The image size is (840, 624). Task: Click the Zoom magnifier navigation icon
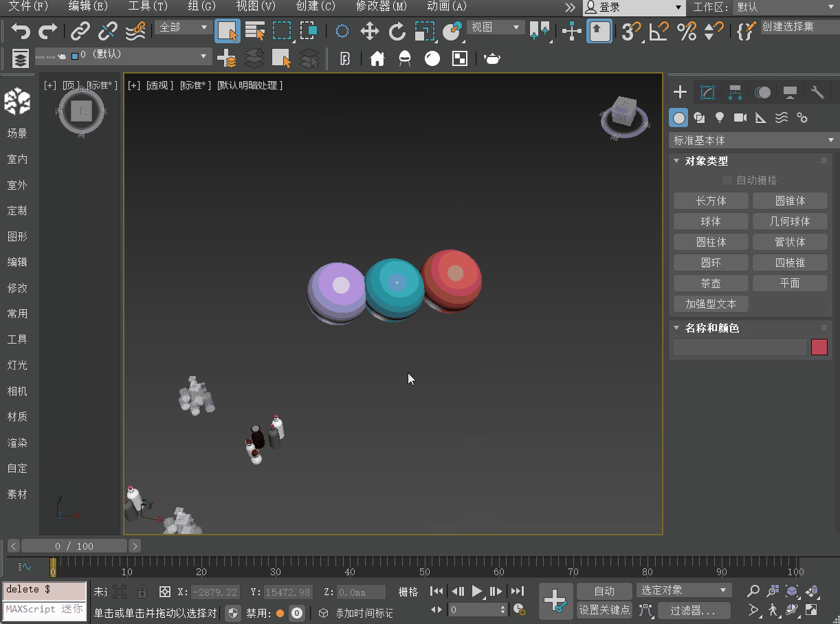coord(754,591)
